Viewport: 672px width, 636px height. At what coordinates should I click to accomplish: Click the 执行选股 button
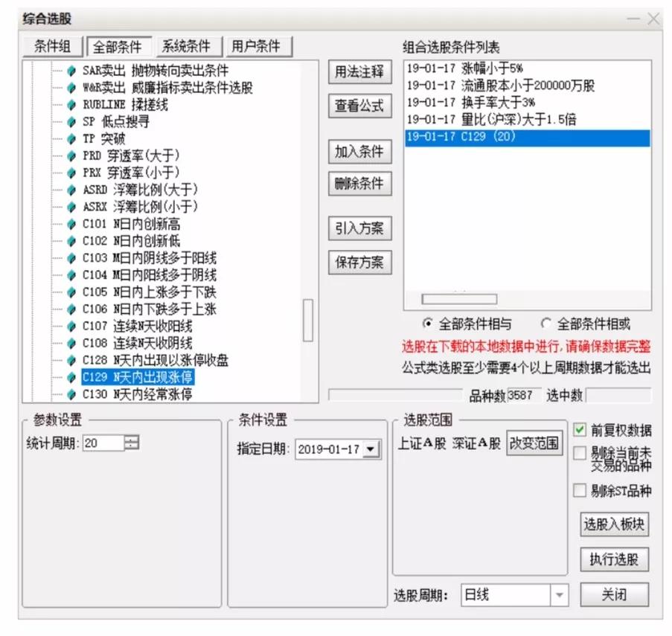tap(615, 559)
